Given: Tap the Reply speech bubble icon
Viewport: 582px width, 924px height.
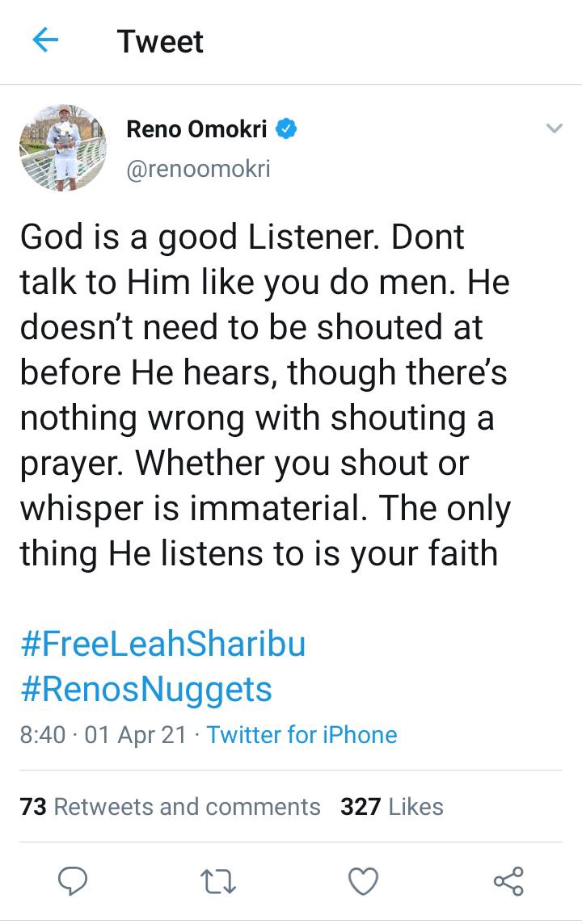Looking at the screenshot, I should [73, 881].
